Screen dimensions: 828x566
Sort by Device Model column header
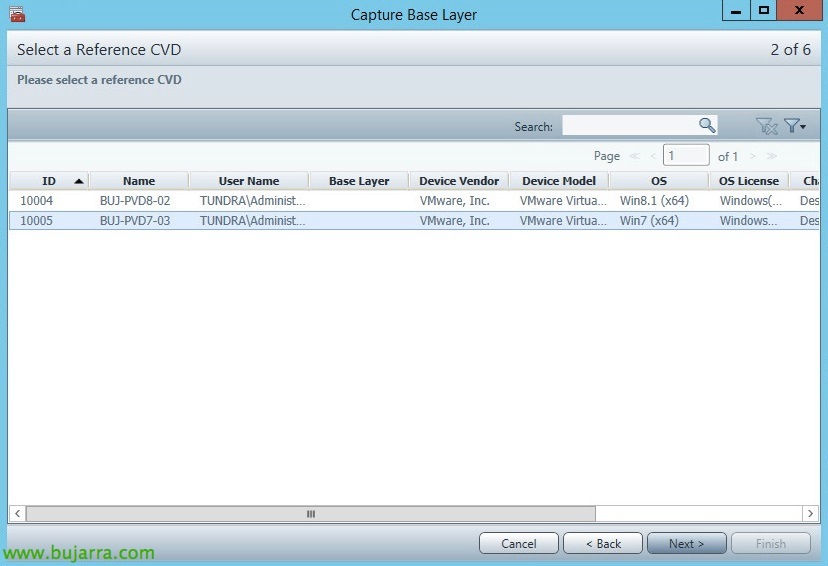[559, 181]
